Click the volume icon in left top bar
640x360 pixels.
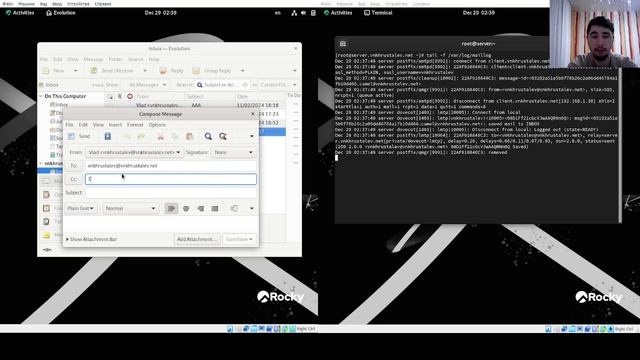[303, 13]
